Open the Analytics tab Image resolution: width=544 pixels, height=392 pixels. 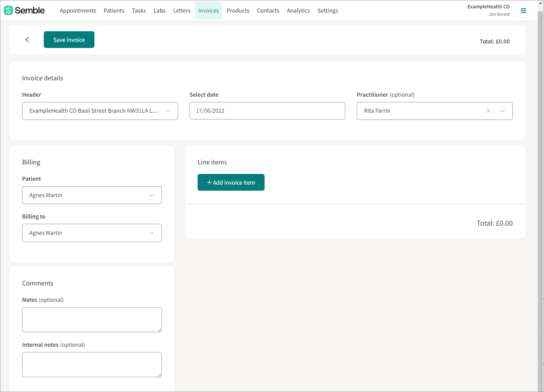[x=298, y=11]
